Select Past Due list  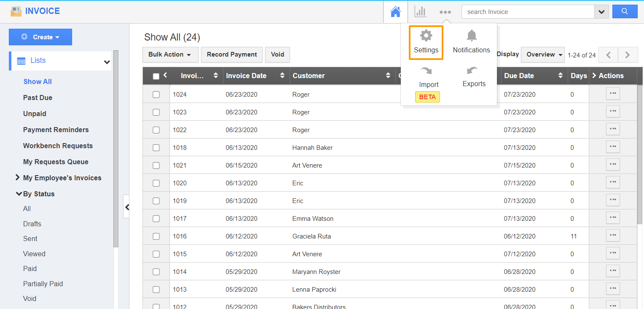[38, 98]
